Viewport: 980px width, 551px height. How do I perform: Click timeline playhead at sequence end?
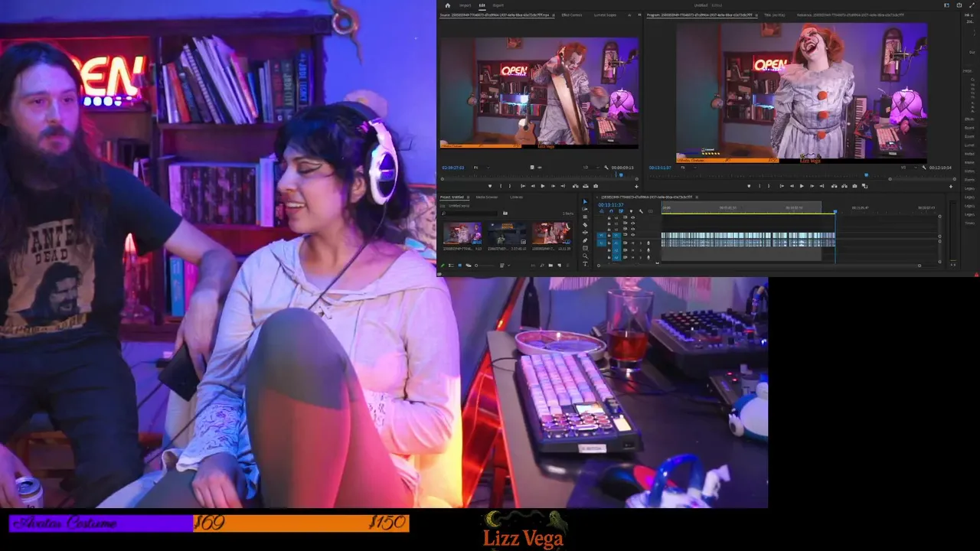(x=835, y=212)
